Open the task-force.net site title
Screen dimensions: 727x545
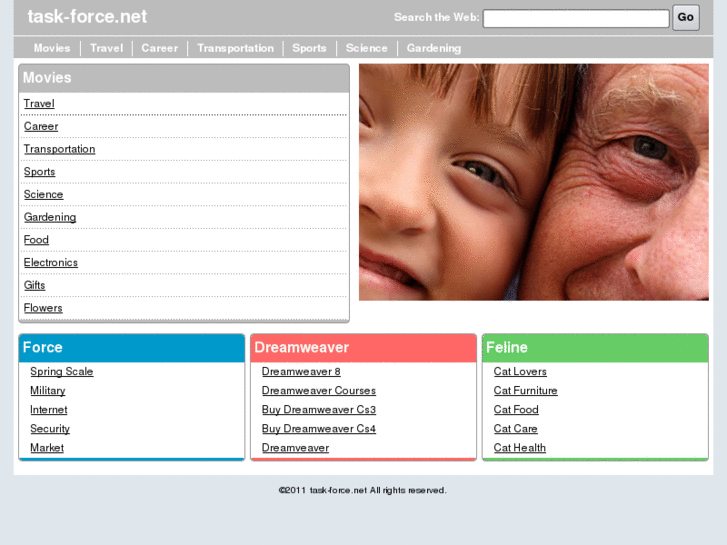coord(87,17)
